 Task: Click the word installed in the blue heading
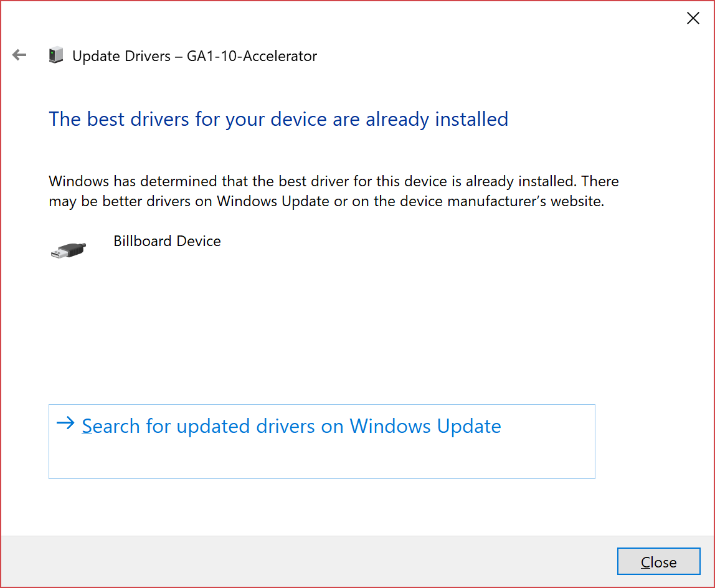pos(471,119)
